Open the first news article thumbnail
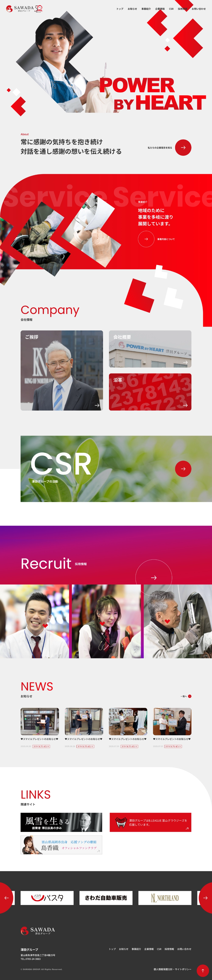This screenshot has height=980, width=212. (40, 721)
